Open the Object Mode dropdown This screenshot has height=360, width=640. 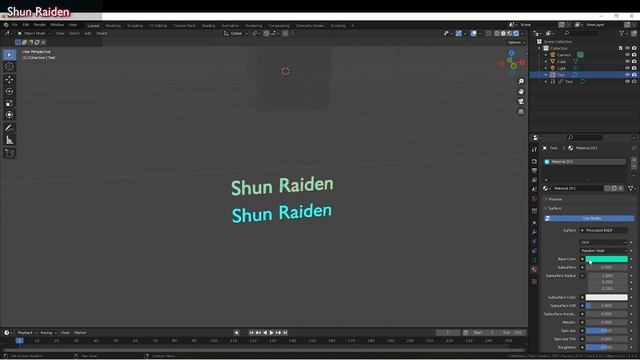[34, 33]
